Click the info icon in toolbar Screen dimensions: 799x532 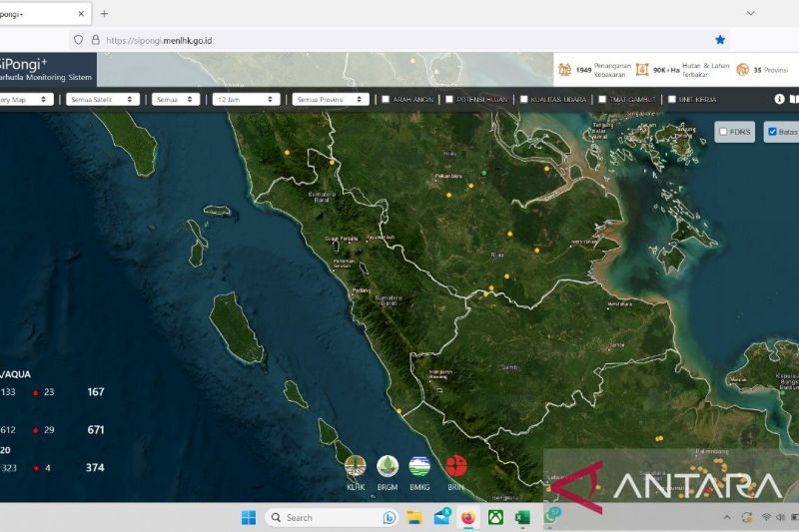point(780,99)
